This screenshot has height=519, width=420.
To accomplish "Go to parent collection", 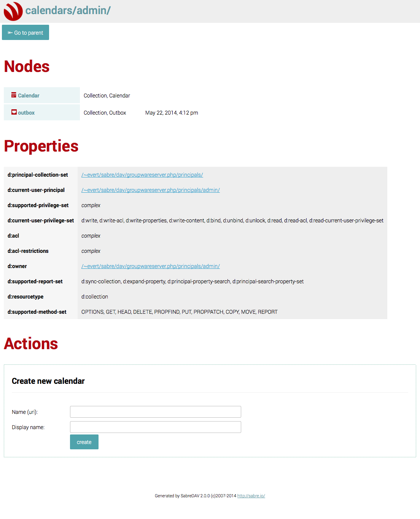I will [25, 32].
